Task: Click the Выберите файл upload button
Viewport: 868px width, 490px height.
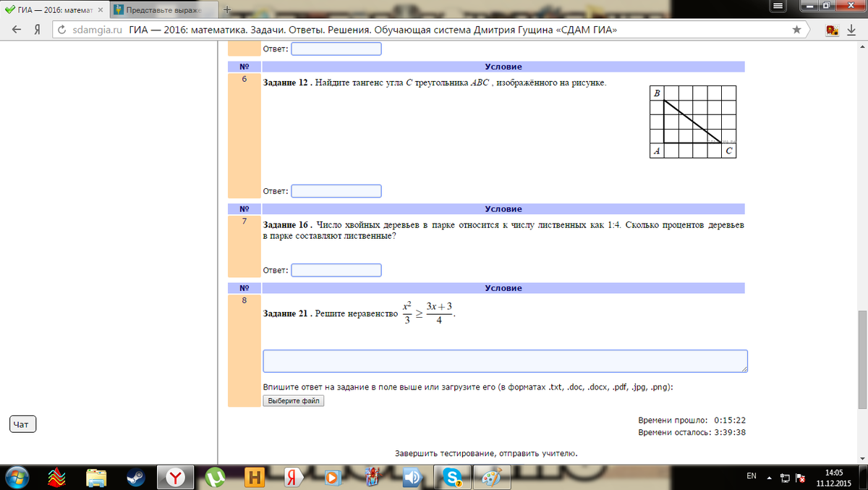Action: (x=294, y=400)
